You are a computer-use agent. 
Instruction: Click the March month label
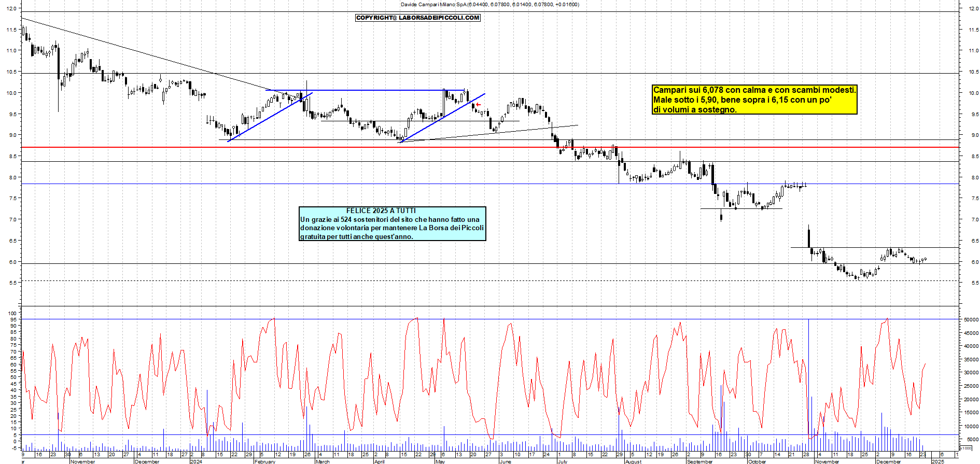point(323,461)
